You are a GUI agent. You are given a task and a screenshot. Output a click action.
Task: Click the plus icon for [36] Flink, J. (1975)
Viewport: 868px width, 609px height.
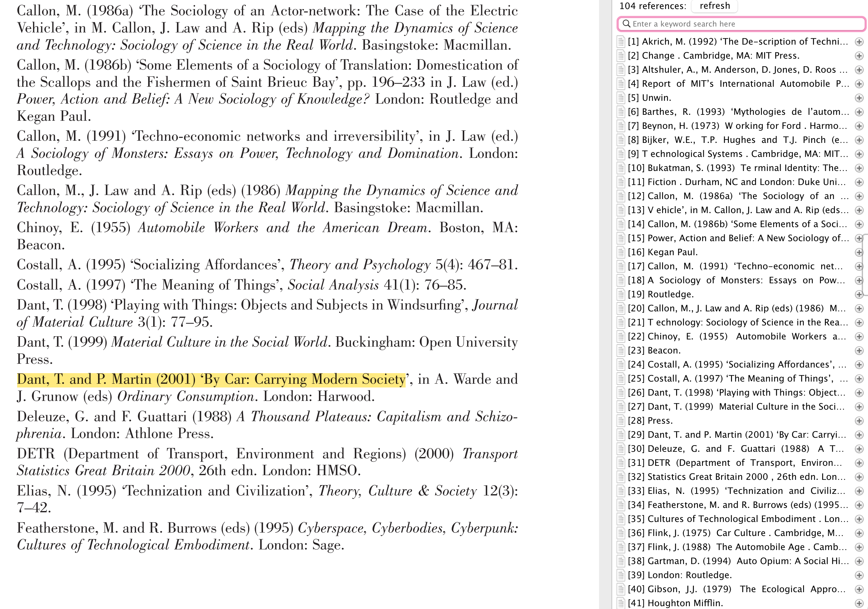(x=859, y=533)
